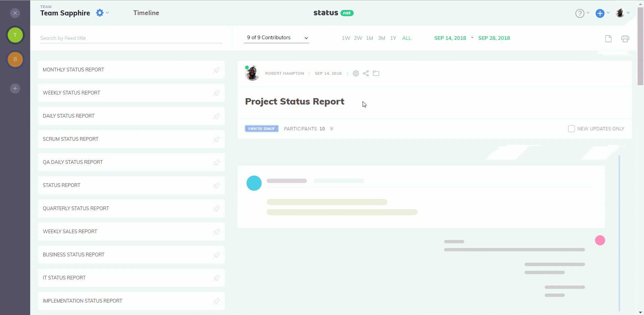The width and height of the screenshot is (644, 315).
Task: Open Team Sapphire settings gear
Action: (x=100, y=13)
